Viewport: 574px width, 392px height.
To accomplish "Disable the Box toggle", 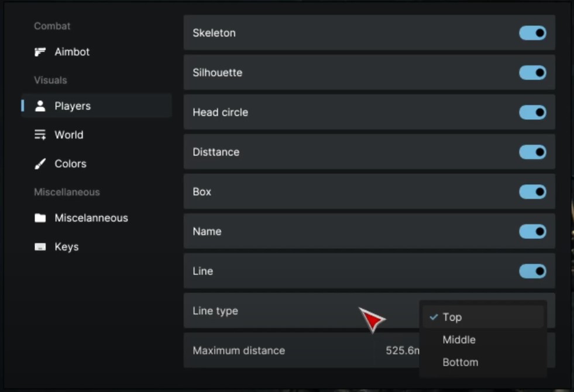I will pyautogui.click(x=532, y=192).
